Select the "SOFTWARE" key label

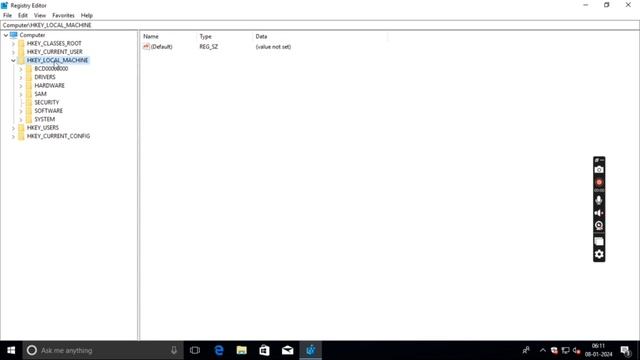point(49,111)
